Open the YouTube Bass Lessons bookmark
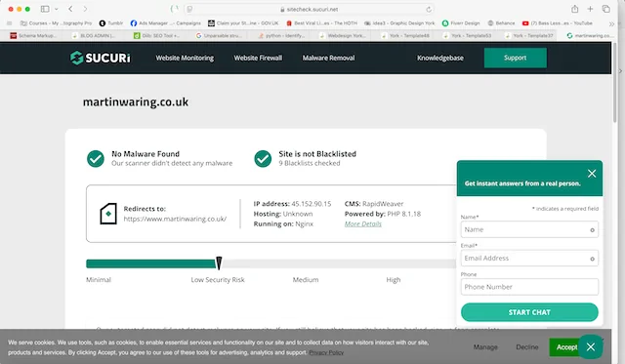Viewport: 625px width, 364px height. coord(557,23)
